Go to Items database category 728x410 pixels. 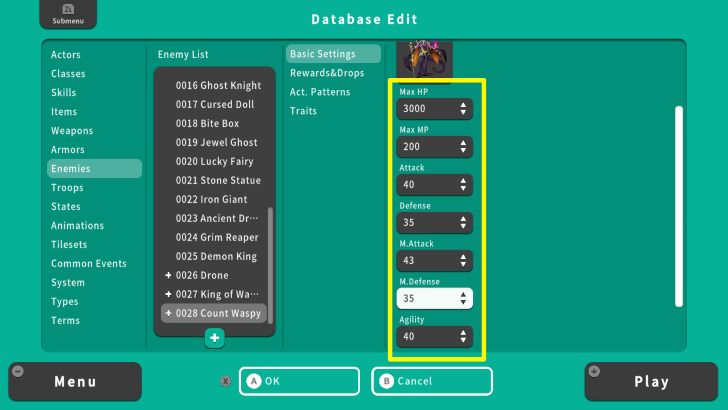64,112
